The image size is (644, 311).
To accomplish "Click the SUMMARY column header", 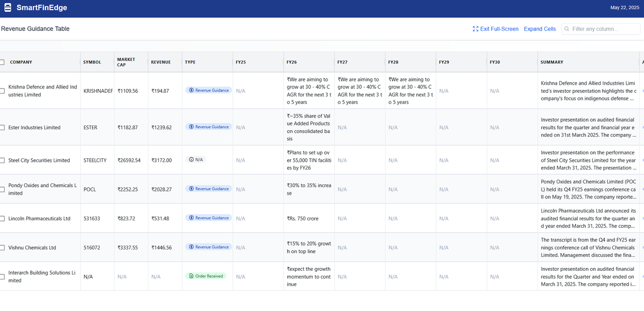I will 552,62.
